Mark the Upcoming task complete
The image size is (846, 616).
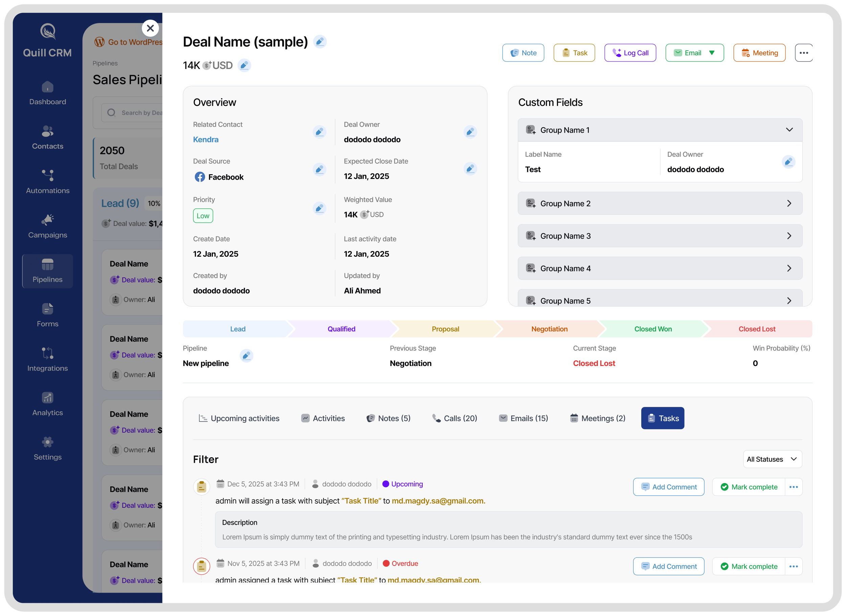tap(749, 487)
